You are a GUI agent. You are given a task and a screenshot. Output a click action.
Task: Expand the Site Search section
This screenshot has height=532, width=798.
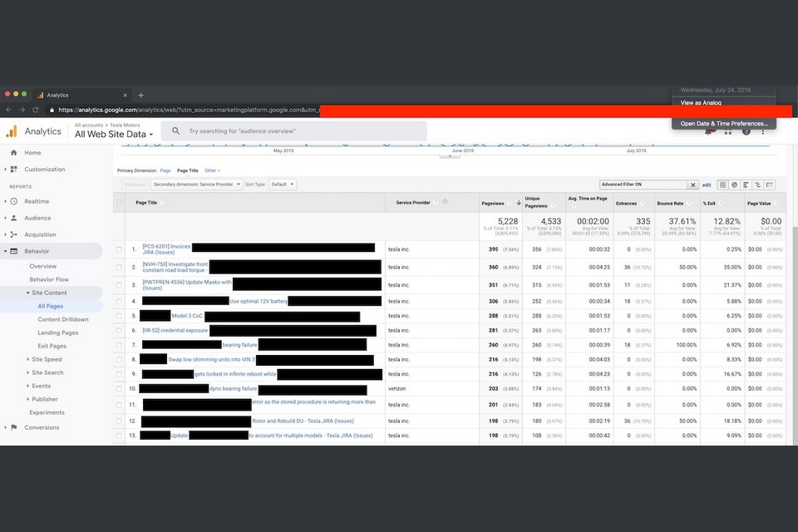28,372
